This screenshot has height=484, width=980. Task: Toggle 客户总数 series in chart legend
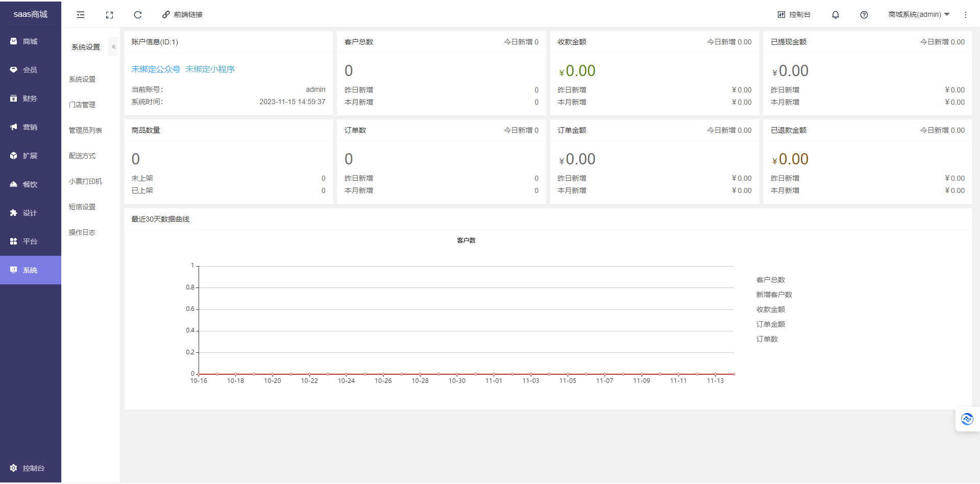click(x=771, y=280)
